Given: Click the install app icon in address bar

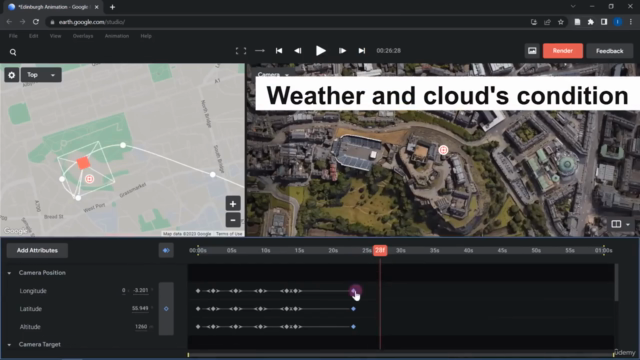Looking at the screenshot, I should (x=534, y=22).
